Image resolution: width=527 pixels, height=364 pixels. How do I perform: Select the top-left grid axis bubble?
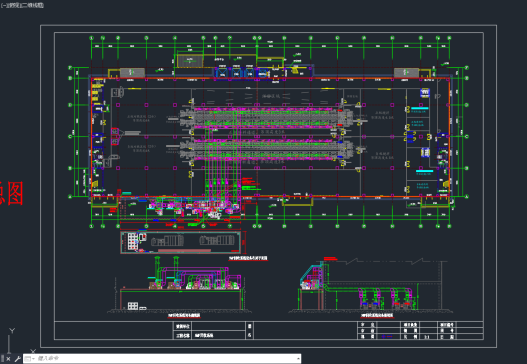pyautogui.click(x=91, y=38)
